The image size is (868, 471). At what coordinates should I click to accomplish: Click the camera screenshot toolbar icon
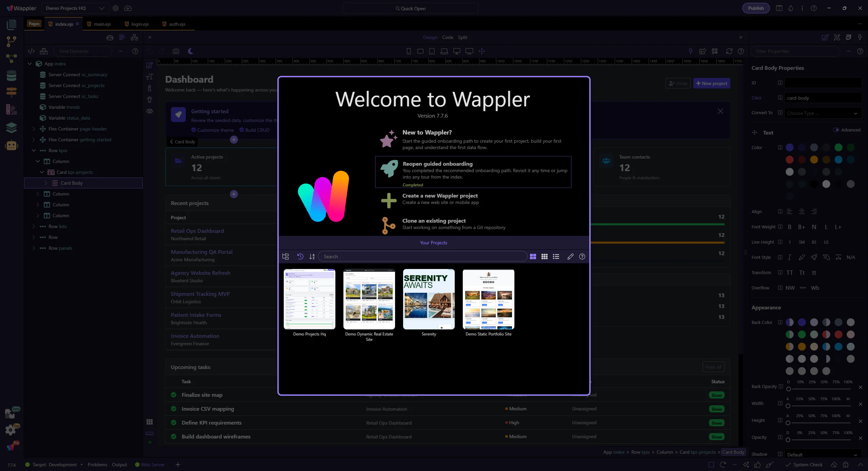(x=176, y=51)
